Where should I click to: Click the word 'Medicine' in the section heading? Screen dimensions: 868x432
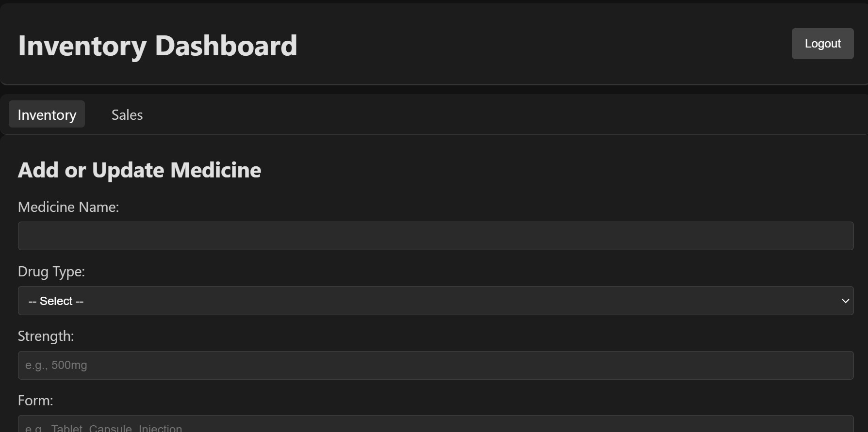click(216, 170)
